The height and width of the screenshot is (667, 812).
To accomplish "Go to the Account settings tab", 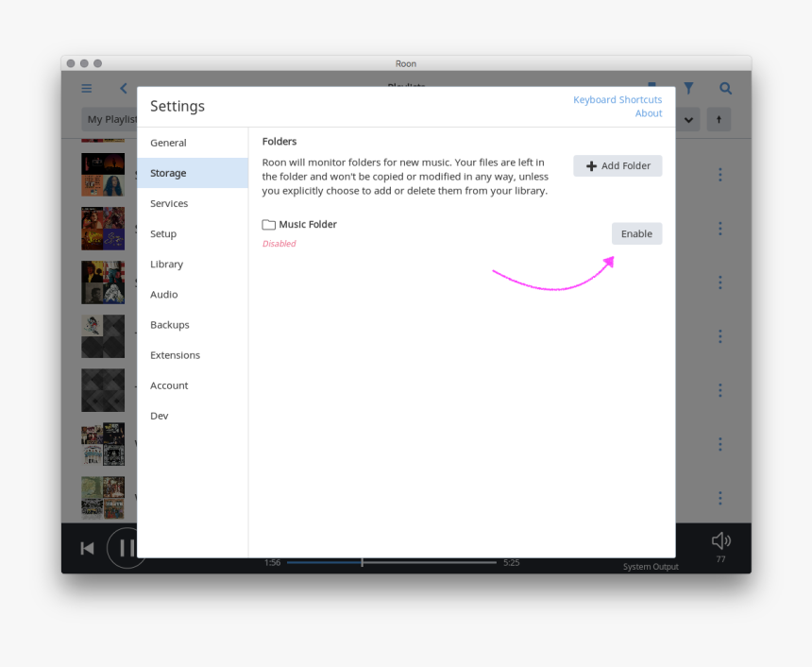I will pyautogui.click(x=193, y=385).
